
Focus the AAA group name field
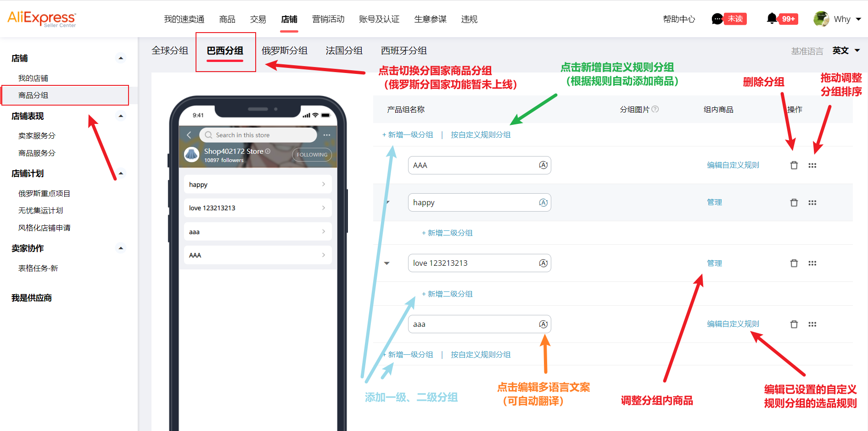[480, 165]
